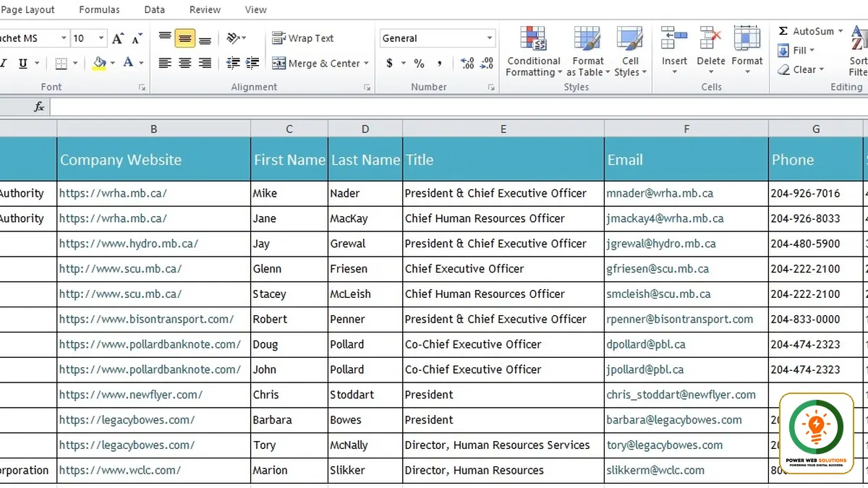Select column B header
This screenshot has height=488, width=868.
[x=154, y=129]
